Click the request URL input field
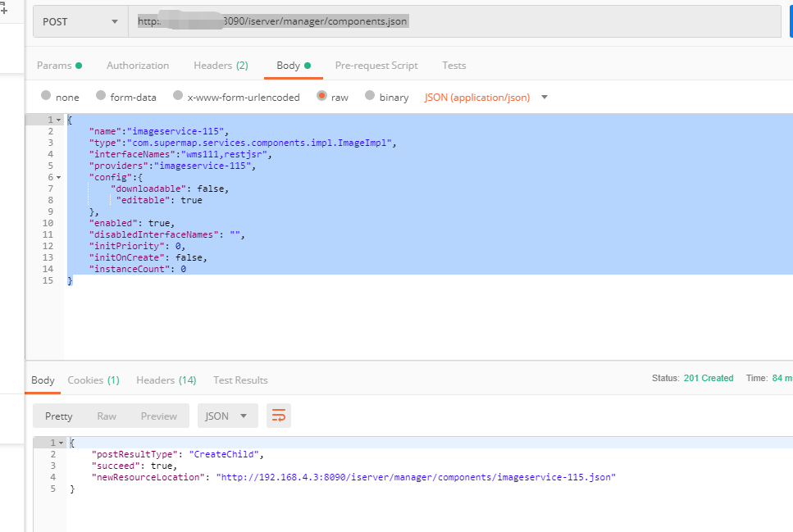The width and height of the screenshot is (793, 532). click(454, 22)
